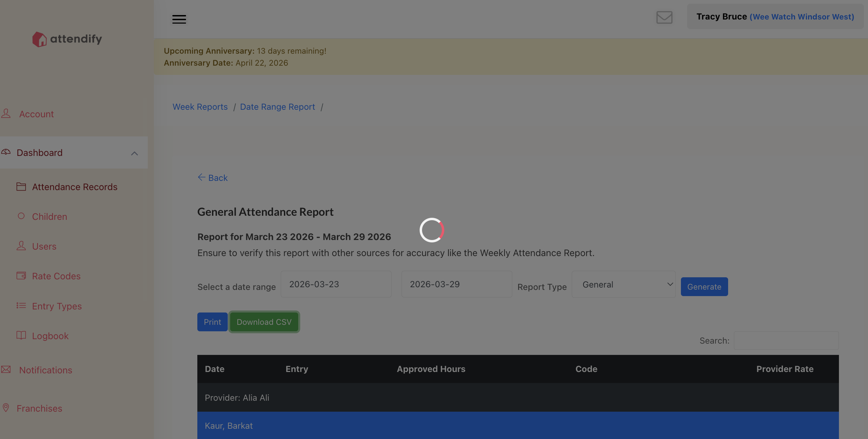Click the hamburger menu icon
This screenshot has width=868, height=439.
coord(179,19)
